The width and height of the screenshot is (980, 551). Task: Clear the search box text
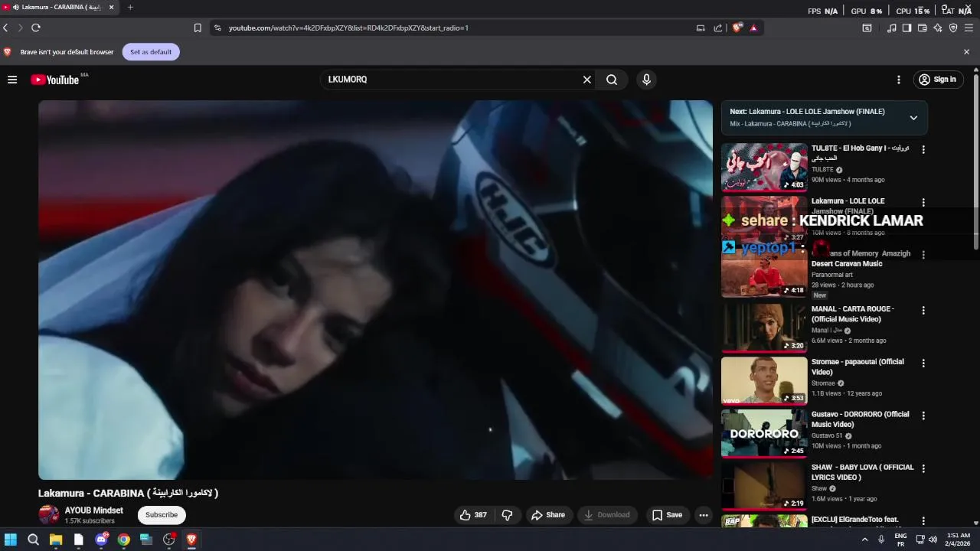pos(587,80)
